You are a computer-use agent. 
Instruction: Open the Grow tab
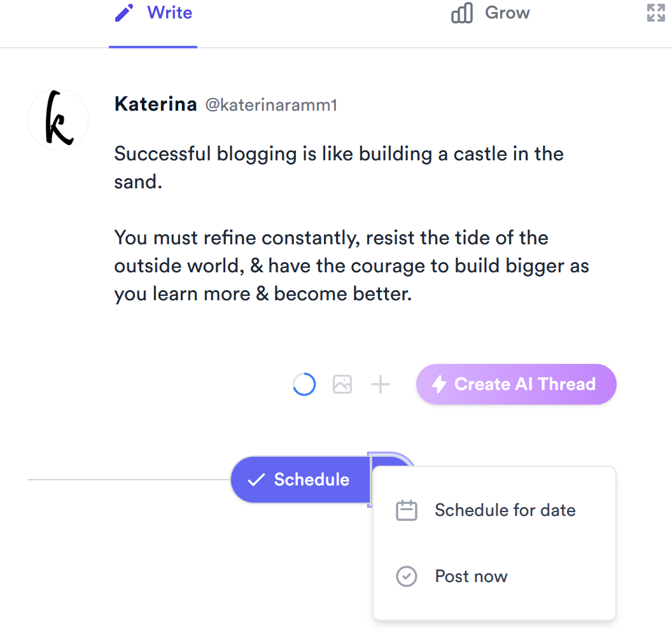click(x=490, y=13)
